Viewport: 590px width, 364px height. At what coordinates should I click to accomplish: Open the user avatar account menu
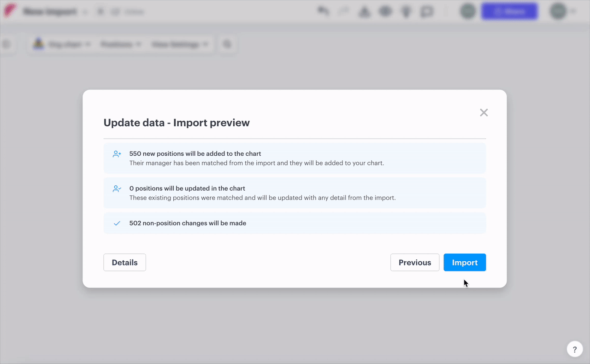[561, 12]
